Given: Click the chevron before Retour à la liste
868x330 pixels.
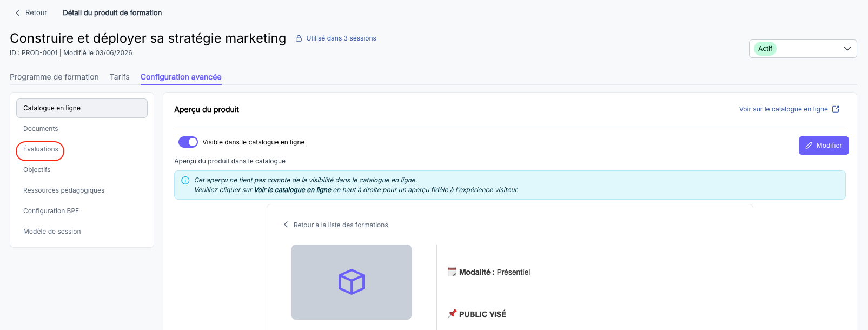Looking at the screenshot, I should point(286,225).
